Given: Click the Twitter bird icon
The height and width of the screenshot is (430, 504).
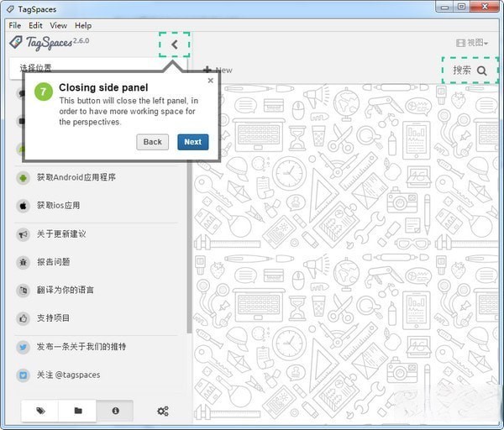Looking at the screenshot, I should 24,347.
